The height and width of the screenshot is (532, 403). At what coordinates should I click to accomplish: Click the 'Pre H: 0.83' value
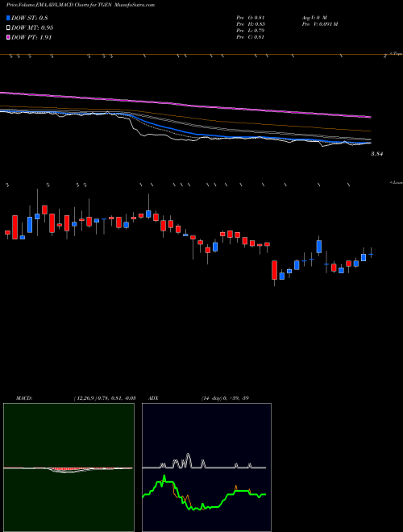(251, 24)
